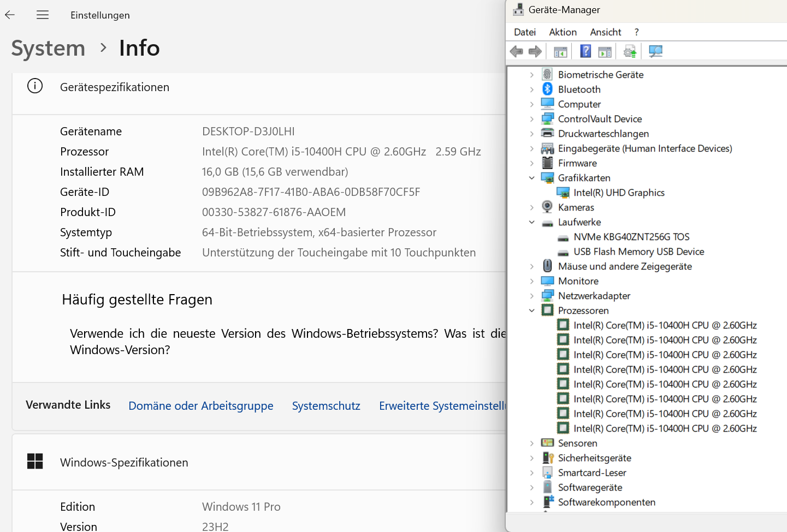
Task: Click the Netzwerkadapter icon
Action: point(547,295)
